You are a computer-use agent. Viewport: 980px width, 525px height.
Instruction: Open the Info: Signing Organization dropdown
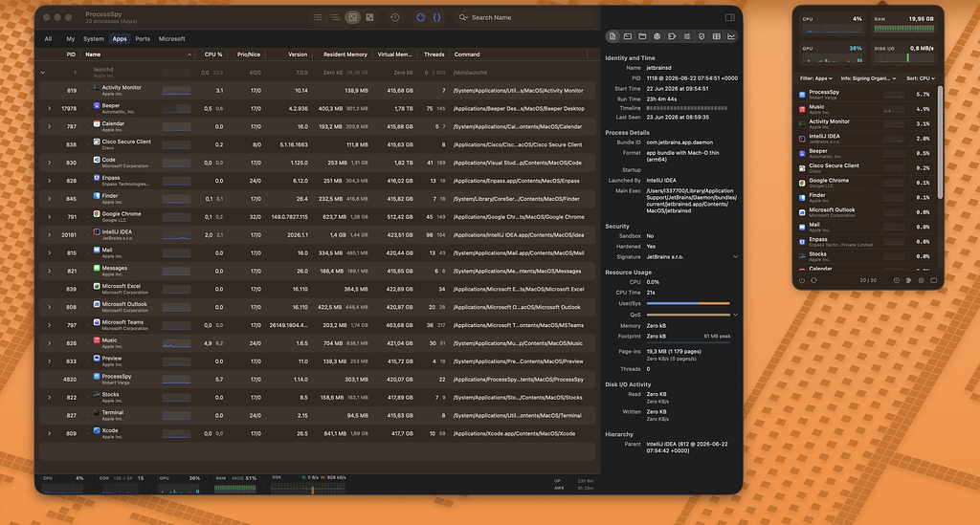click(x=868, y=78)
